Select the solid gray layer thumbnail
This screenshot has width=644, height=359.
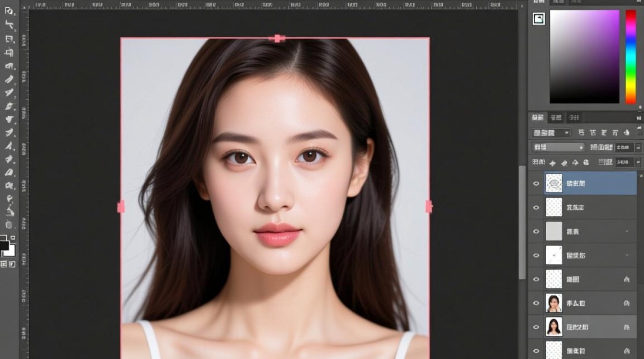[x=554, y=231]
